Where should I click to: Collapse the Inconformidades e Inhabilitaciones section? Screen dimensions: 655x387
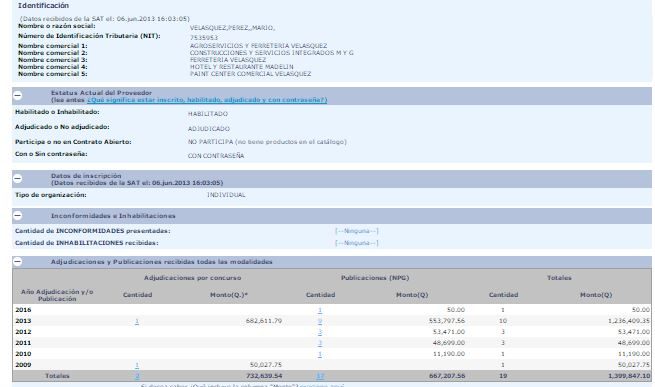18,216
